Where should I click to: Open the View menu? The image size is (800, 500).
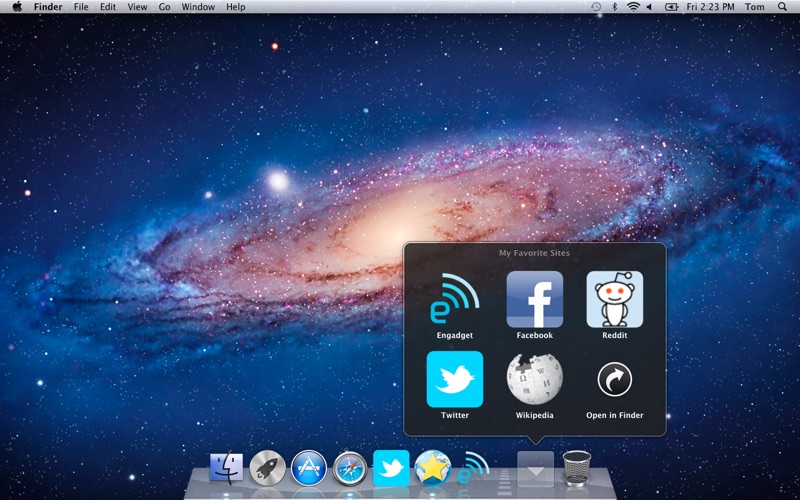tap(137, 7)
